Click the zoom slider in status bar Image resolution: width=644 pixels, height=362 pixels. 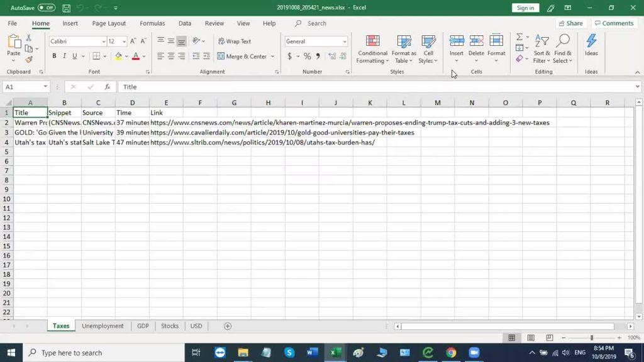(591, 338)
